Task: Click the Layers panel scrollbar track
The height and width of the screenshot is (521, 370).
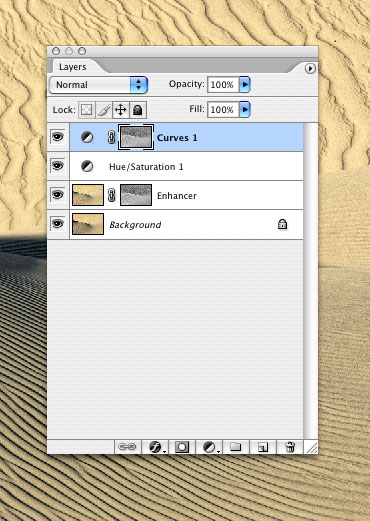Action: [311, 281]
